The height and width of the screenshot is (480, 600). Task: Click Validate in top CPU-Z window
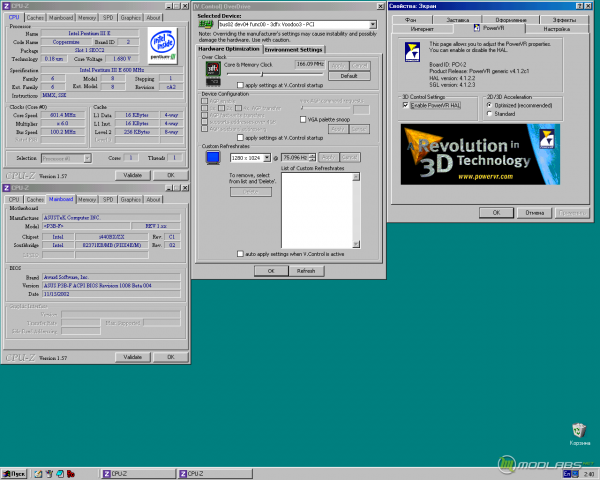coord(132,175)
